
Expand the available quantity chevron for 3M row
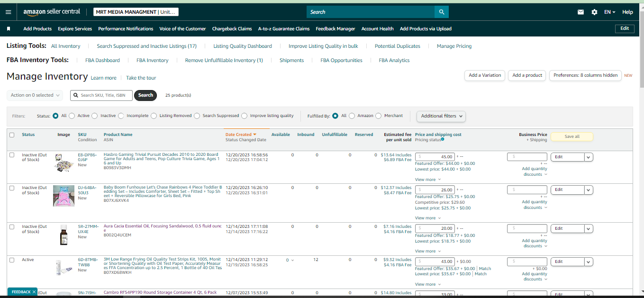pos(292,260)
